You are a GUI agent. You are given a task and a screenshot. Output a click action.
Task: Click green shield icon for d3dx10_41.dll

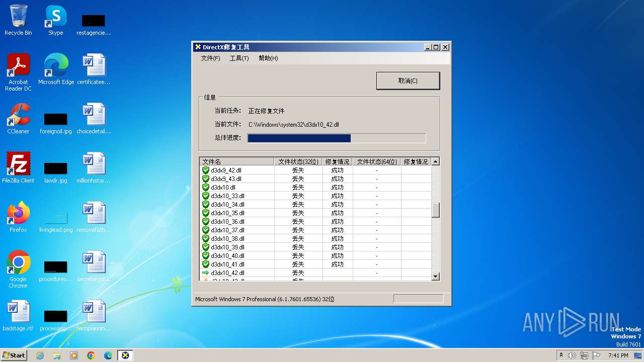coord(206,264)
